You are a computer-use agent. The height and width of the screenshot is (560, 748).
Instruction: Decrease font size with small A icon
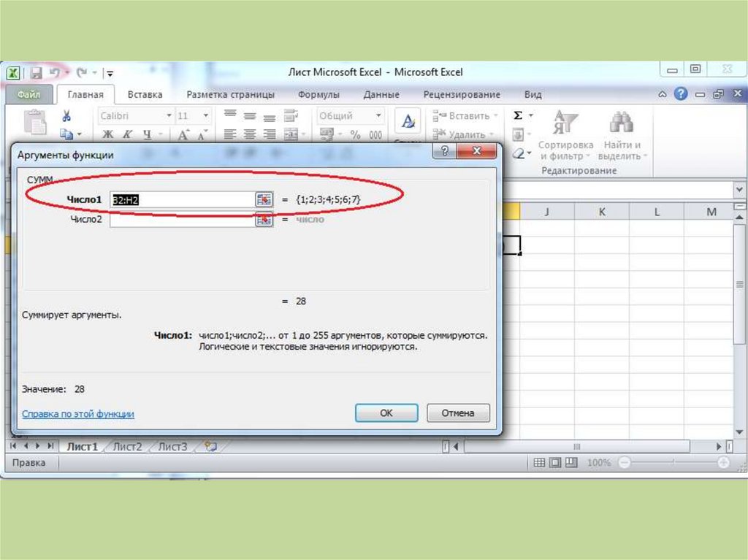202,135
